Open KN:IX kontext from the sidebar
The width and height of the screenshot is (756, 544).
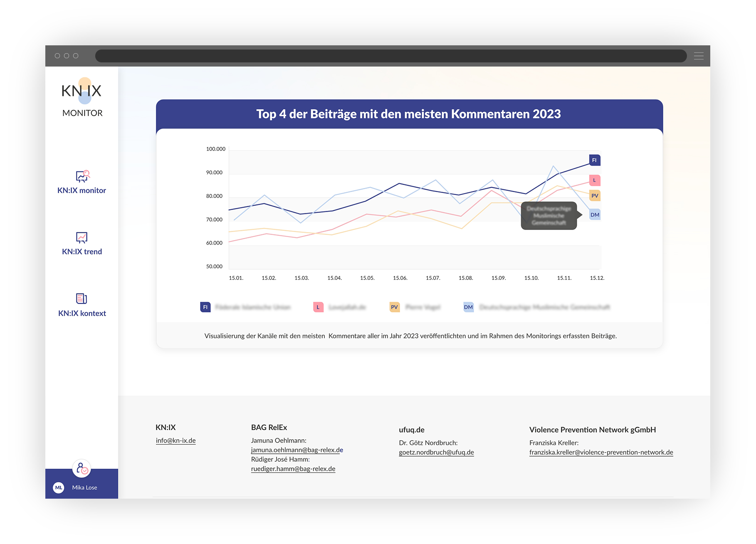click(82, 313)
